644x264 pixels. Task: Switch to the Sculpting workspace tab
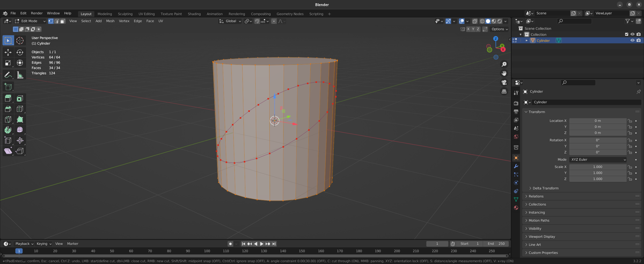point(125,13)
